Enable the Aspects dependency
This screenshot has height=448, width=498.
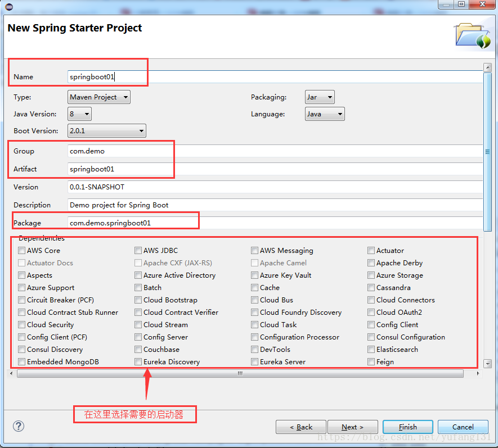click(21, 275)
